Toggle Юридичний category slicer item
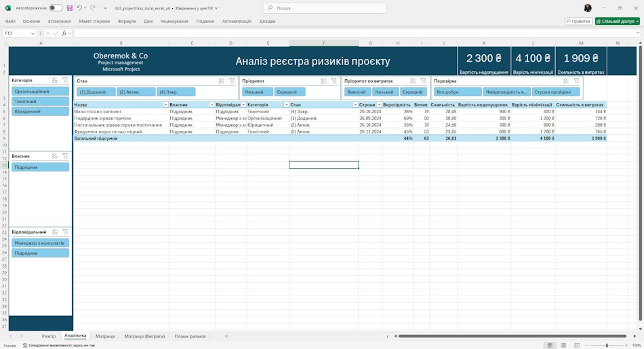The width and height of the screenshot is (644, 349). tap(40, 111)
